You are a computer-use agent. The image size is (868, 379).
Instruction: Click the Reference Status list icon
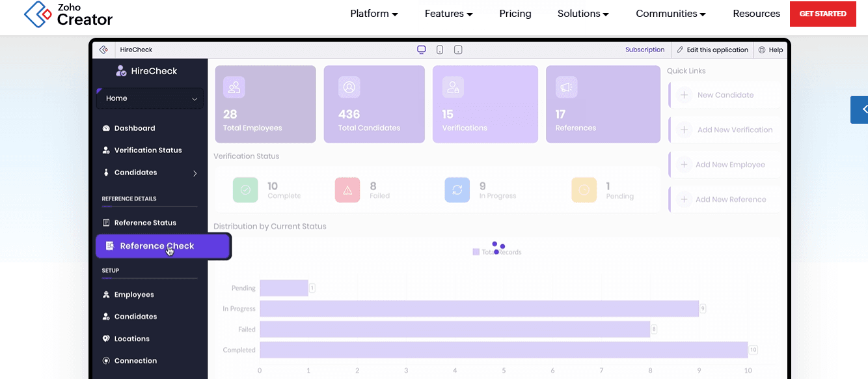(x=106, y=223)
